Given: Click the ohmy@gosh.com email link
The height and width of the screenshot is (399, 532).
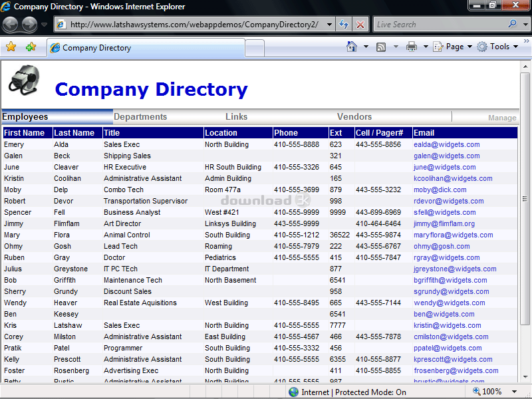Looking at the screenshot, I should 442,246.
